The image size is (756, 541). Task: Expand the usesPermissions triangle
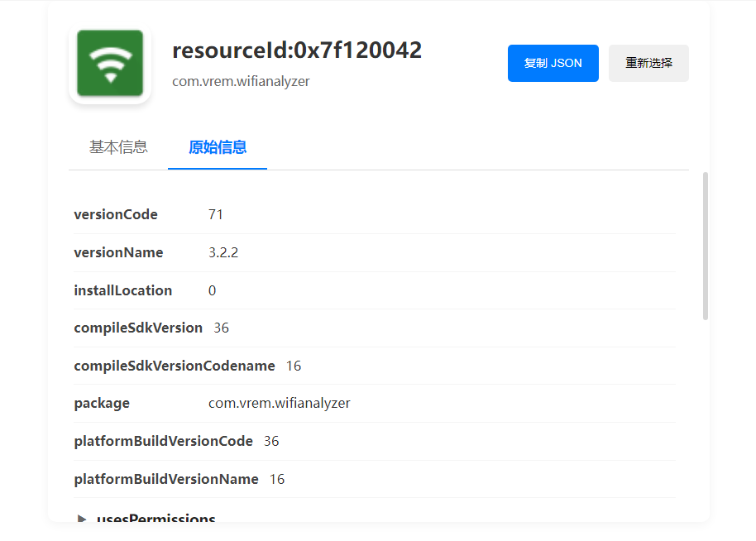(82, 519)
